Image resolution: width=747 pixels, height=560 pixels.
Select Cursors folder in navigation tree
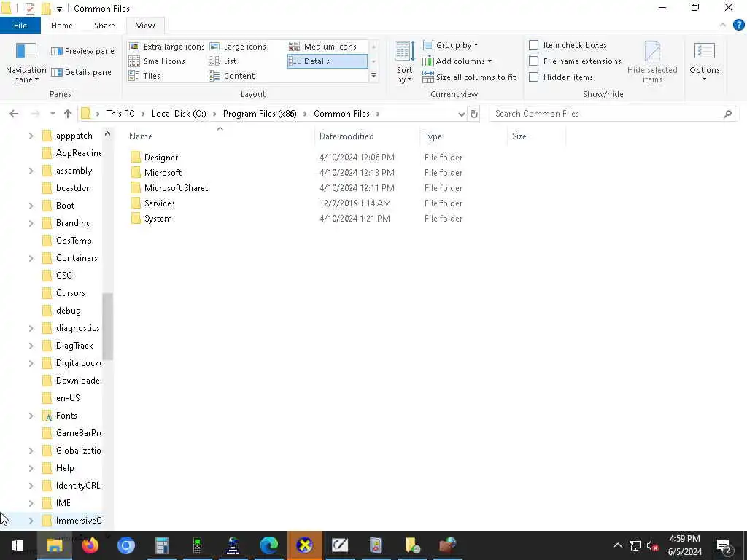(x=71, y=293)
